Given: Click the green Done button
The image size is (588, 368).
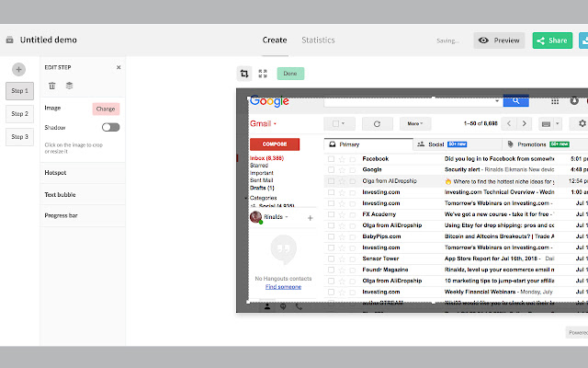Looking at the screenshot, I should pos(290,74).
